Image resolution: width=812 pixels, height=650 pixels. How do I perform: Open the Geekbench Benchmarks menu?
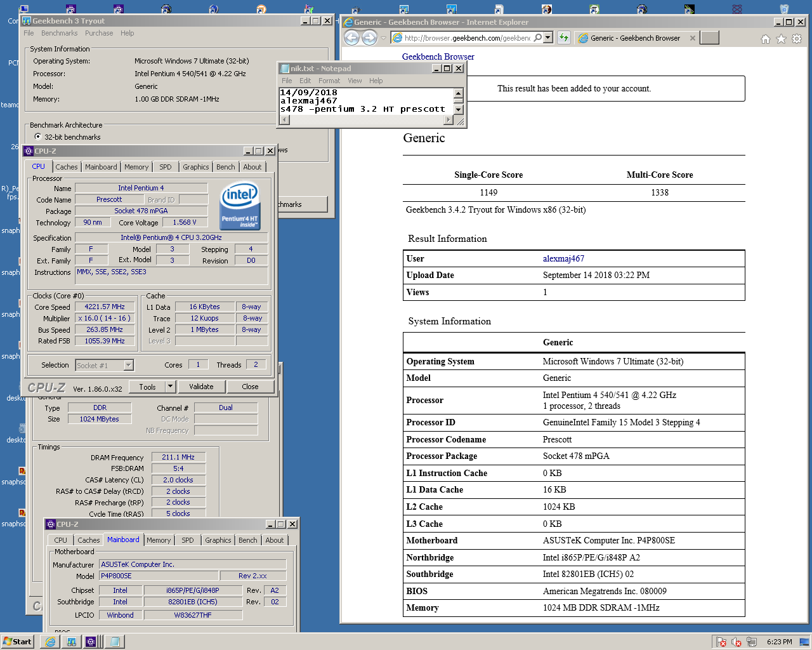coord(59,33)
